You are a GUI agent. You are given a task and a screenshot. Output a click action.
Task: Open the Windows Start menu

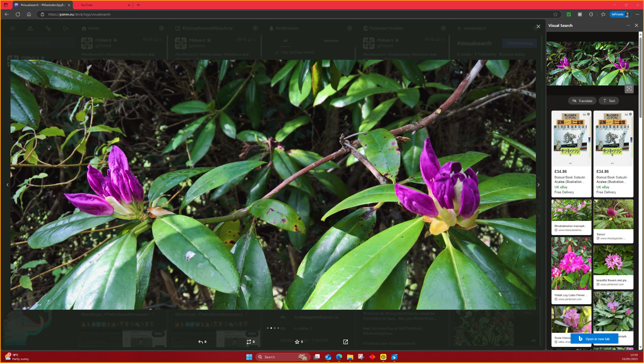tap(249, 357)
